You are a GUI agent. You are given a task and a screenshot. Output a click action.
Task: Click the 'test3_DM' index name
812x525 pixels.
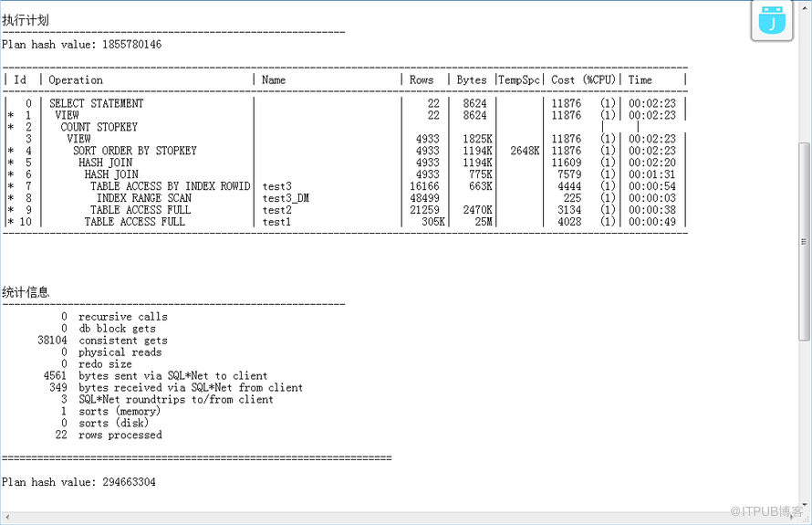click(286, 198)
